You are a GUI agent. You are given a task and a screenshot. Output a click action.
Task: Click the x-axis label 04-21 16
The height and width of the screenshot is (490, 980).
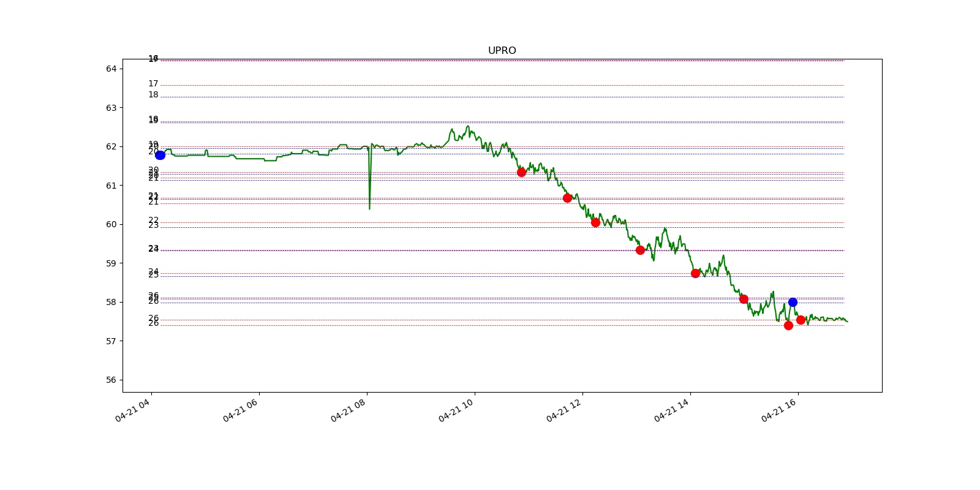[780, 410]
